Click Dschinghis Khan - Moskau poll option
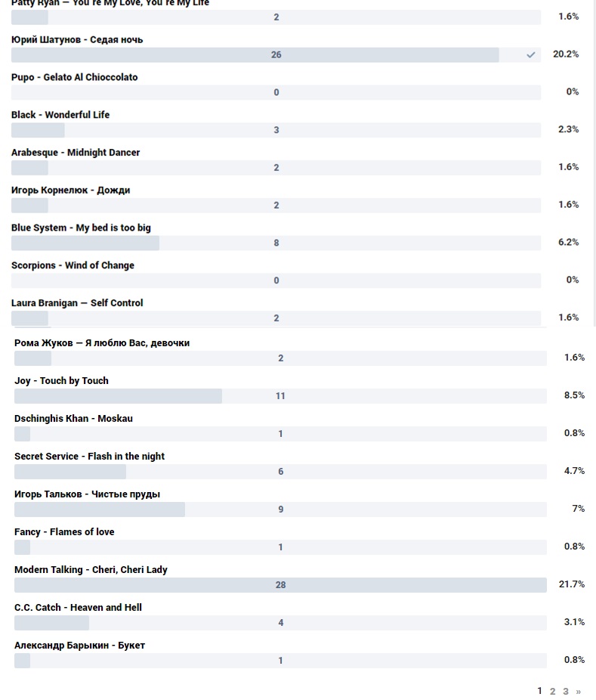The height and width of the screenshot is (700, 596). (73, 419)
